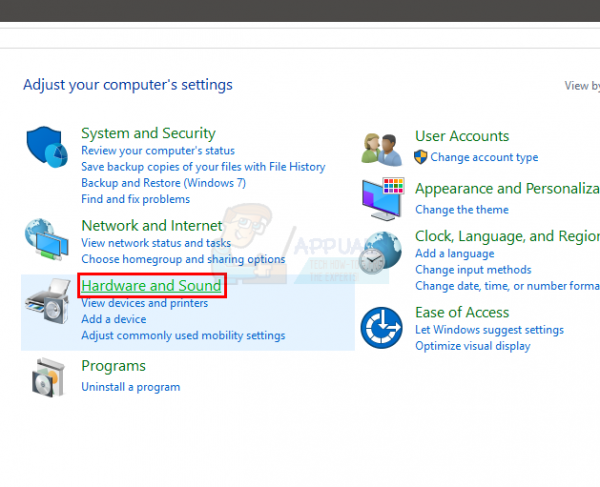Open View devices and printers
The width and height of the screenshot is (600, 487).
pyautogui.click(x=145, y=303)
